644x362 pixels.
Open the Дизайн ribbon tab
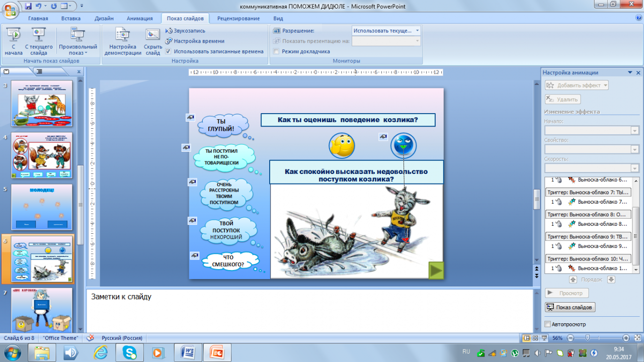104,19
